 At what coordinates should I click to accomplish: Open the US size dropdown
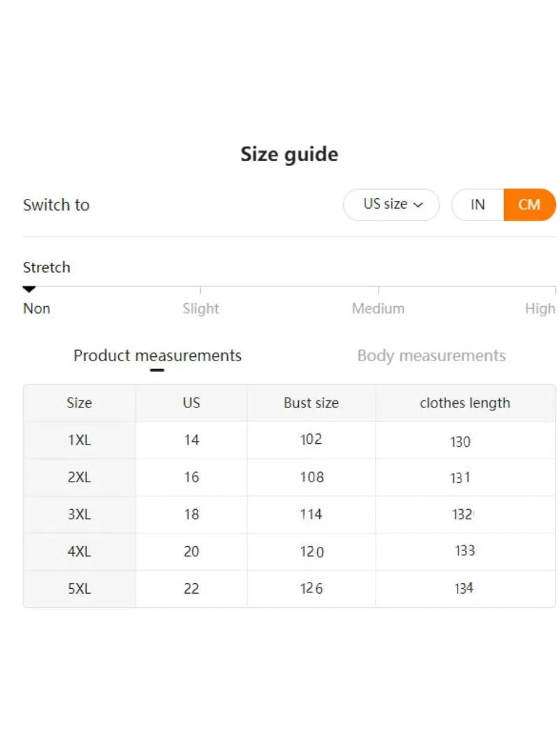point(392,204)
